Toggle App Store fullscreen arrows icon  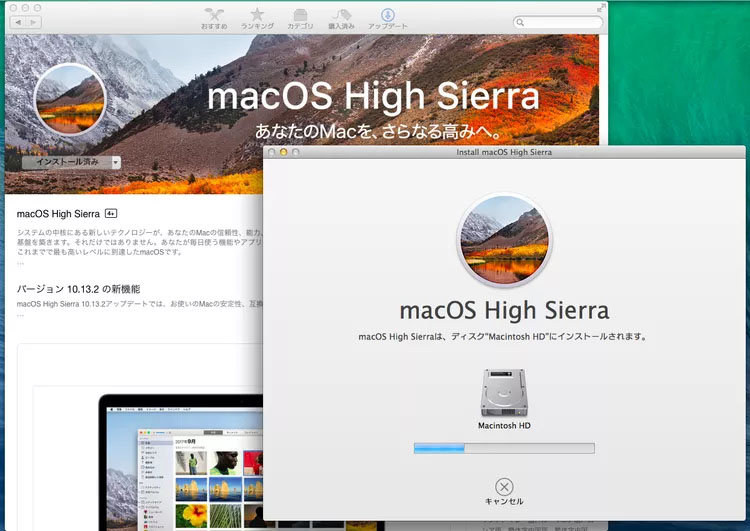pyautogui.click(x=601, y=8)
